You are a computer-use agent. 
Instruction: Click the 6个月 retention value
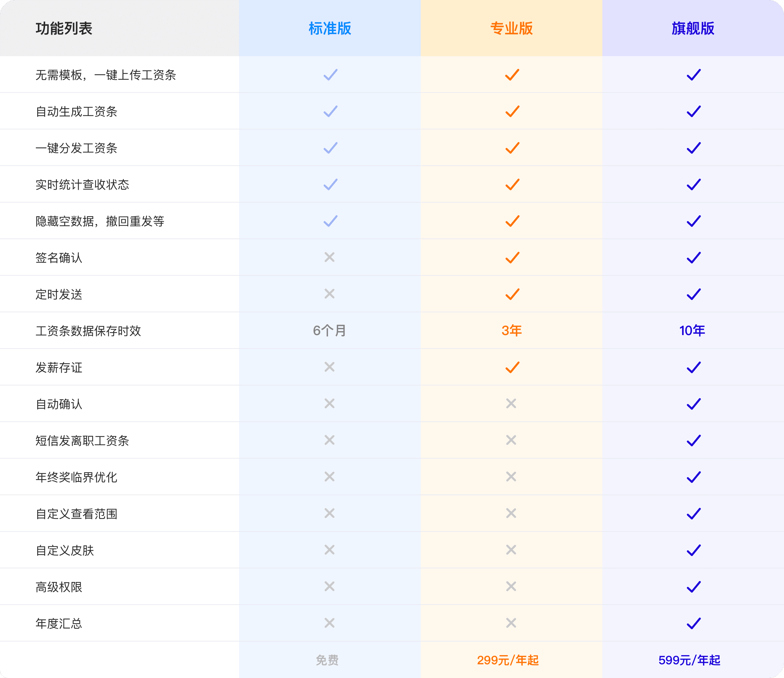coord(329,330)
